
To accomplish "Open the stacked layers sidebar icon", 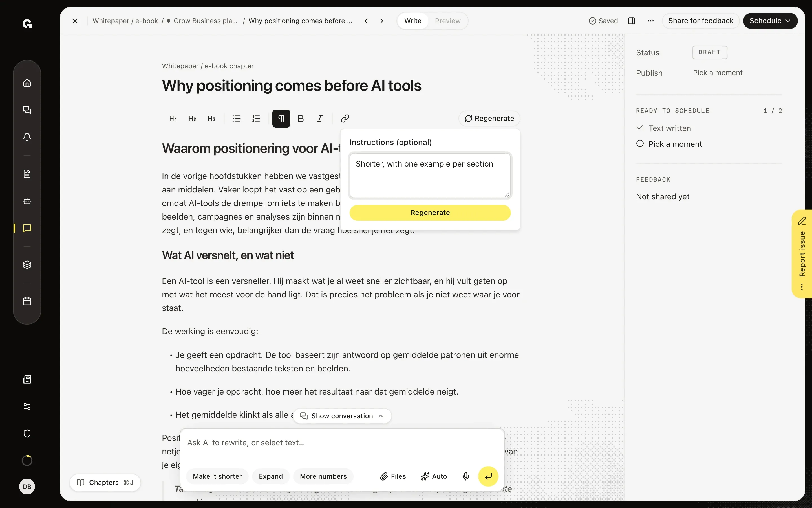I will click(27, 265).
